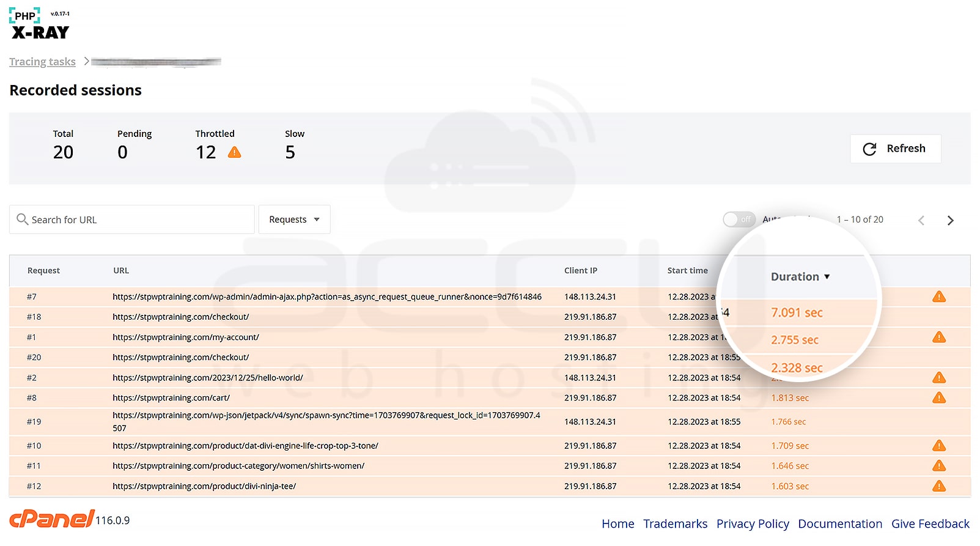Click the 1.709 sec duration value

pos(790,446)
